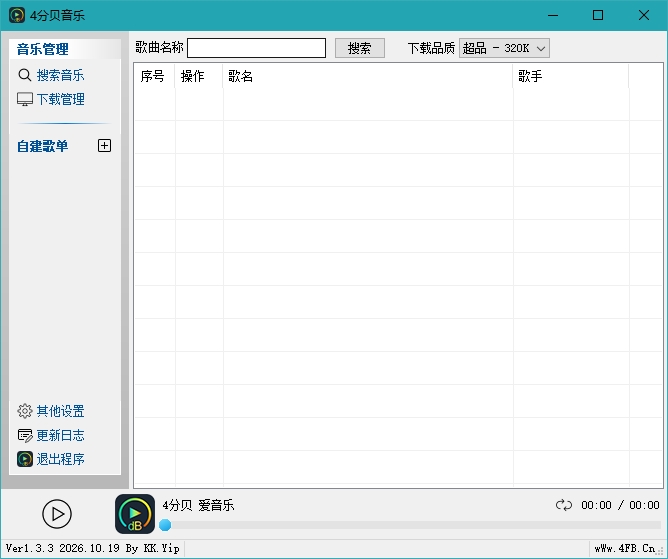Click the gear icon for other settings
This screenshot has height=559, width=668.
coord(25,411)
